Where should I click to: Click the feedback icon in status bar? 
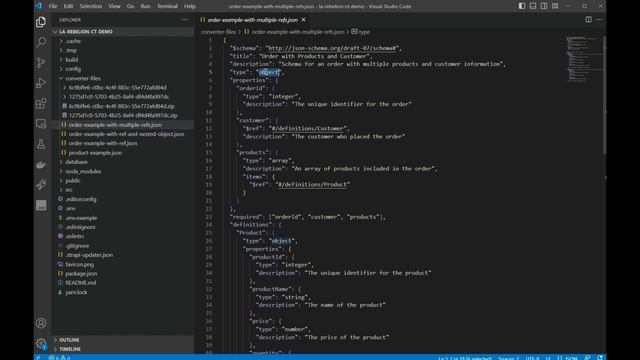[x=587, y=358]
